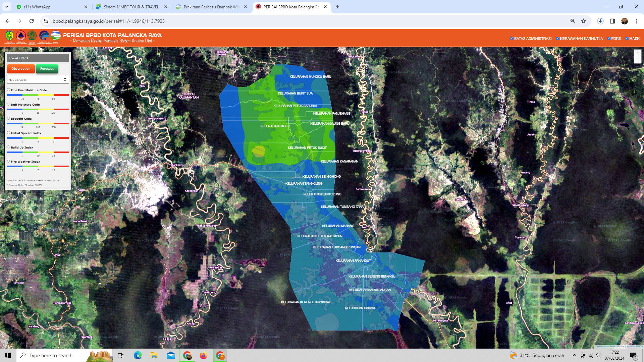This screenshot has height=362, width=644.
Task: Open the tab search dropdown in Chrome
Action: (x=6, y=7)
